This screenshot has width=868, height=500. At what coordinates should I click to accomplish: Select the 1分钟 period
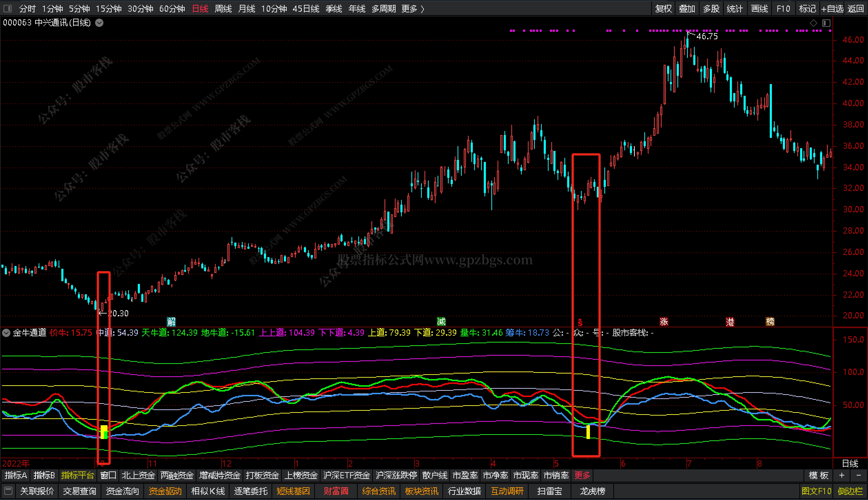click(x=52, y=9)
